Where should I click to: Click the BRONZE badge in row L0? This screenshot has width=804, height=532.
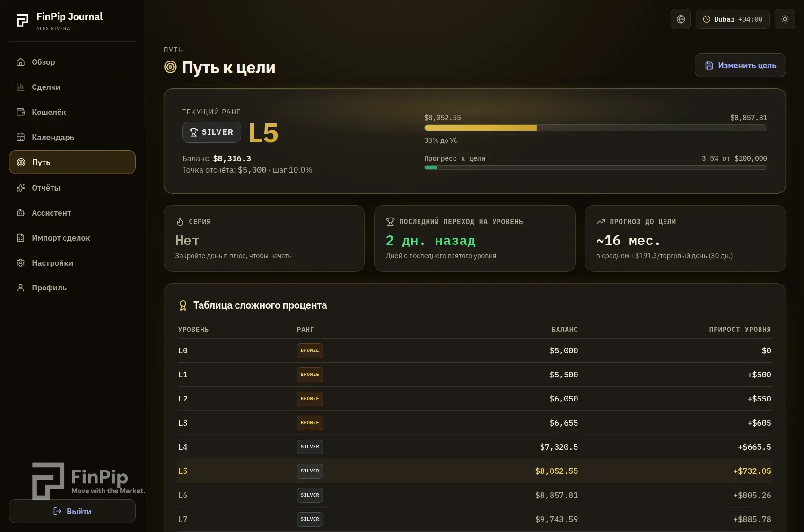pos(310,350)
